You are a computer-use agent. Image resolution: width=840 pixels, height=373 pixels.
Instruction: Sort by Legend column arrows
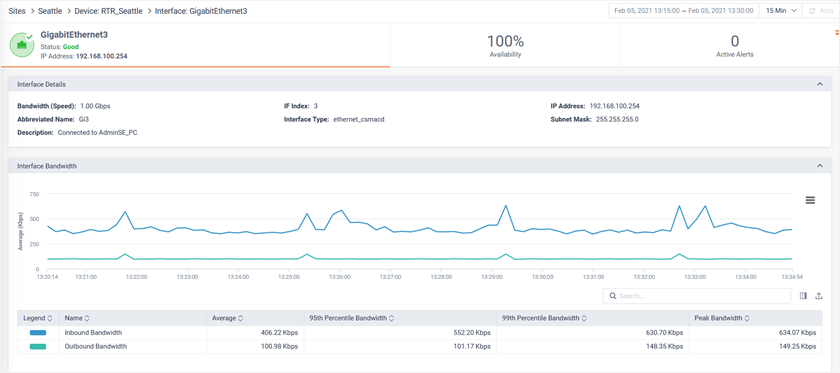(50, 318)
